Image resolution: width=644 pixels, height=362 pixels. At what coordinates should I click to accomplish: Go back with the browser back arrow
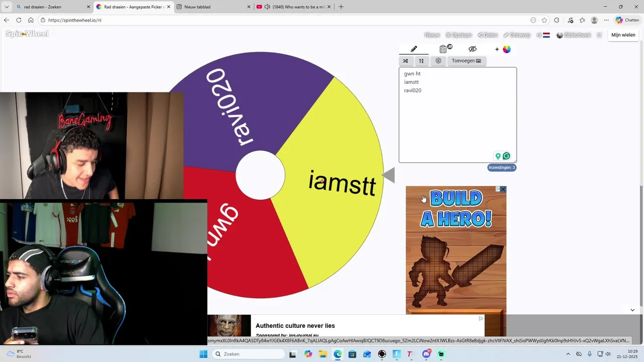click(7, 20)
